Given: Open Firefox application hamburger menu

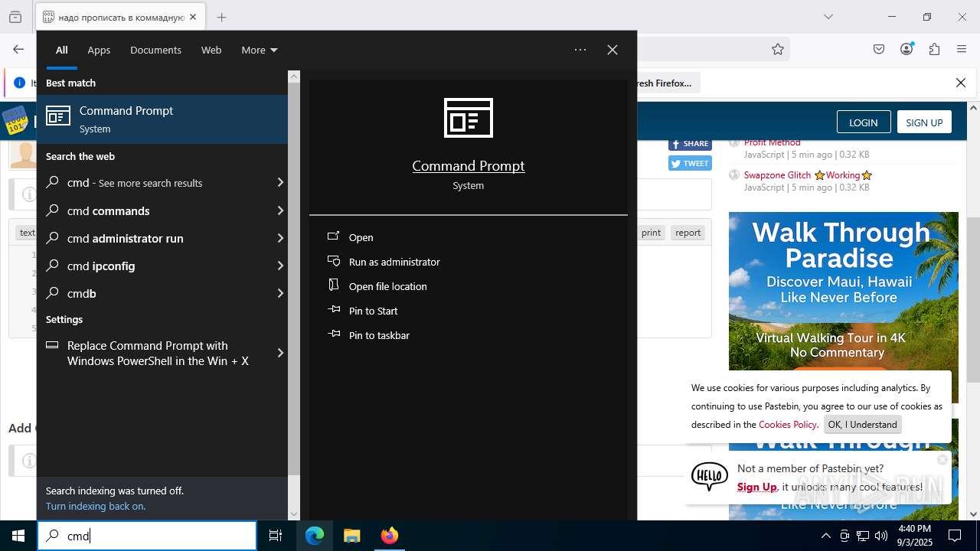Looking at the screenshot, I should click(x=962, y=49).
